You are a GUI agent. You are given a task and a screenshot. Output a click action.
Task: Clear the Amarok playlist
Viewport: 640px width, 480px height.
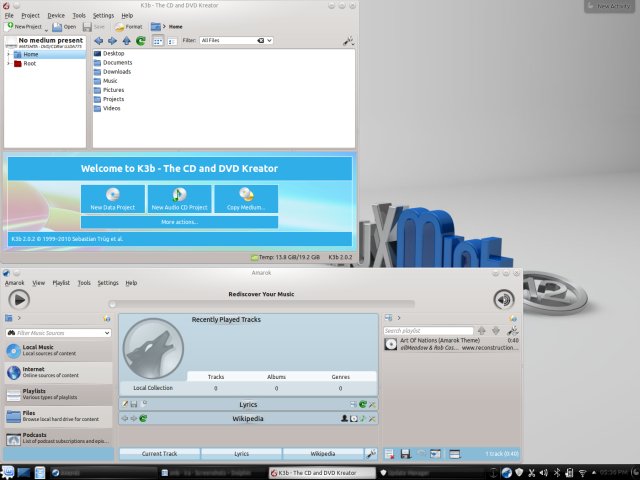click(389, 453)
